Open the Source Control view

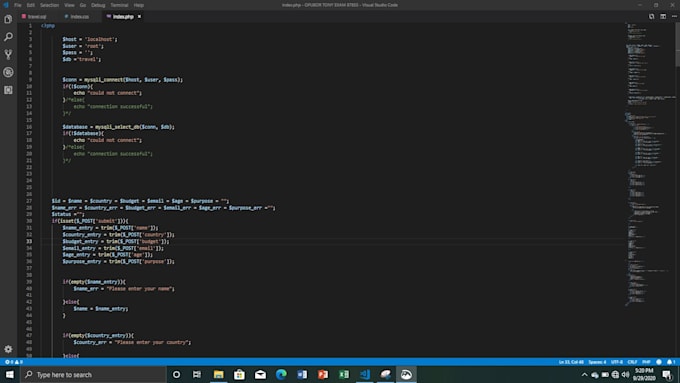pos(8,54)
